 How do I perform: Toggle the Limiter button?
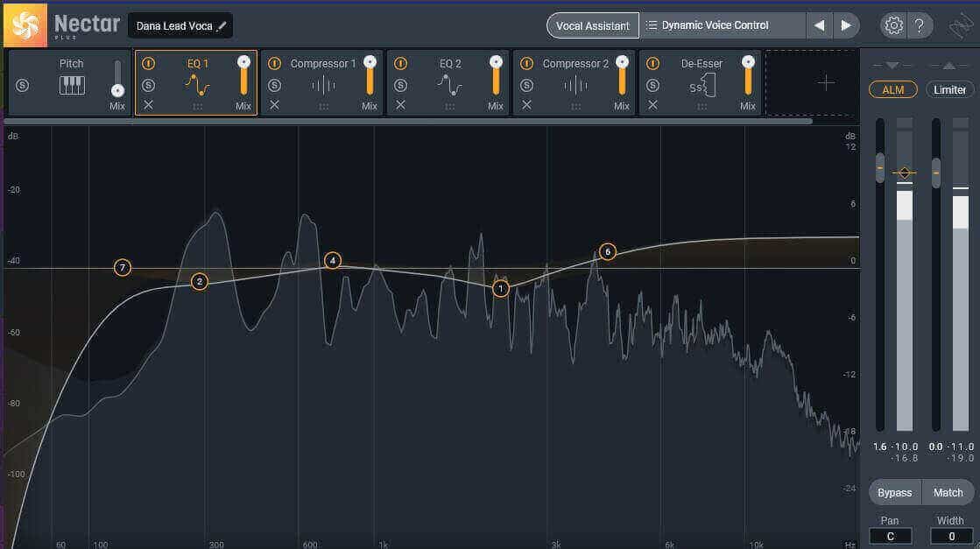point(949,90)
